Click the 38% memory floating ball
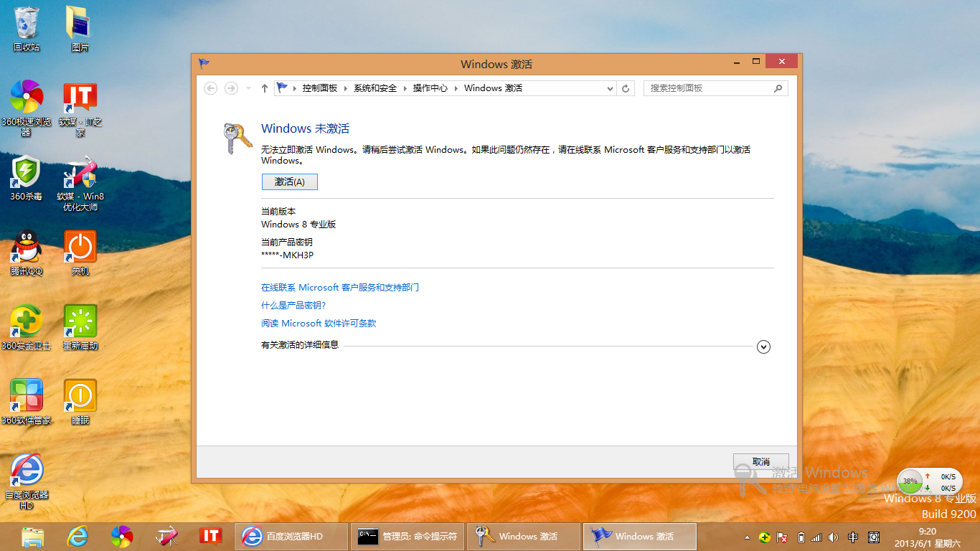Image resolution: width=980 pixels, height=551 pixels. [x=910, y=481]
